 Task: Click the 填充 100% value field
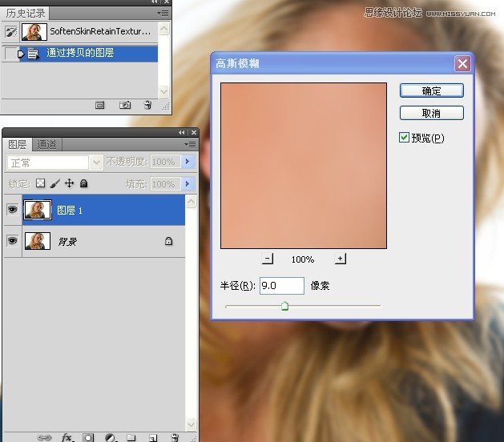pyautogui.click(x=165, y=183)
